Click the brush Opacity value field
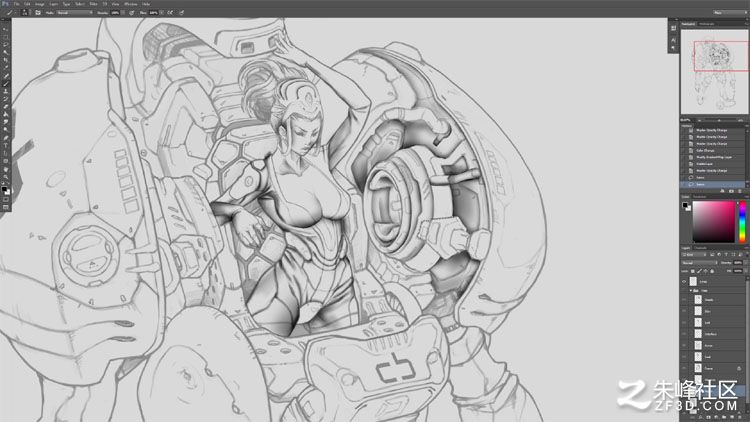 (115, 12)
